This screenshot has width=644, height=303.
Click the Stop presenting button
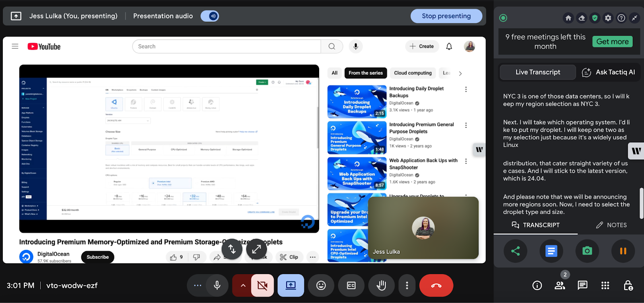coord(446,16)
